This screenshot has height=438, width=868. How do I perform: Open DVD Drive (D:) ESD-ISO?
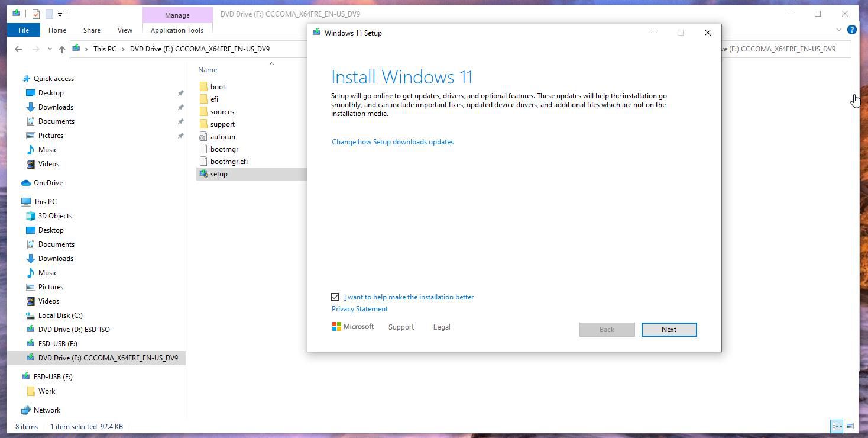74,330
